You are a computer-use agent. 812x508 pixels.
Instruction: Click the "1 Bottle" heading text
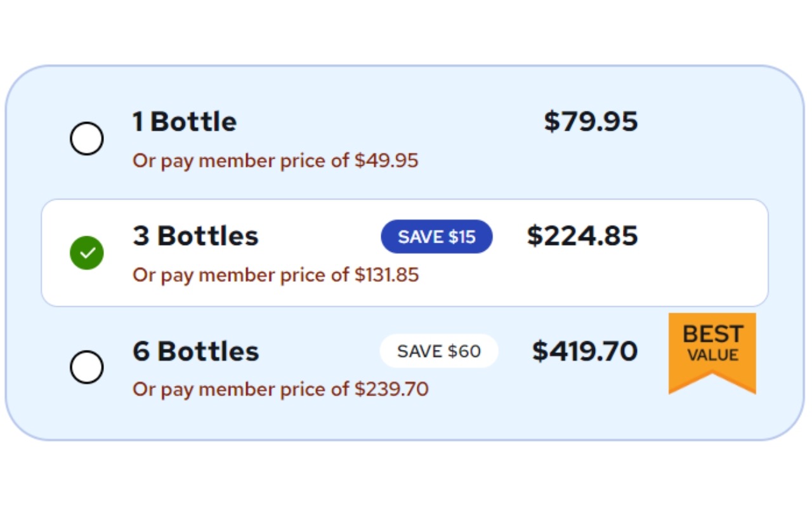(x=184, y=122)
